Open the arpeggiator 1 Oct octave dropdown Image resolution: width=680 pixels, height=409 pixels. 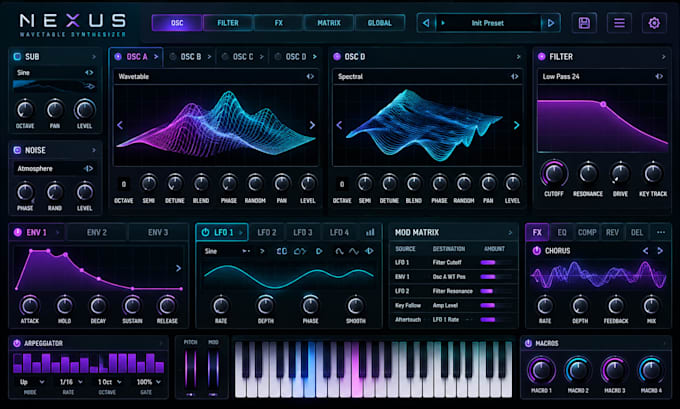(109, 382)
